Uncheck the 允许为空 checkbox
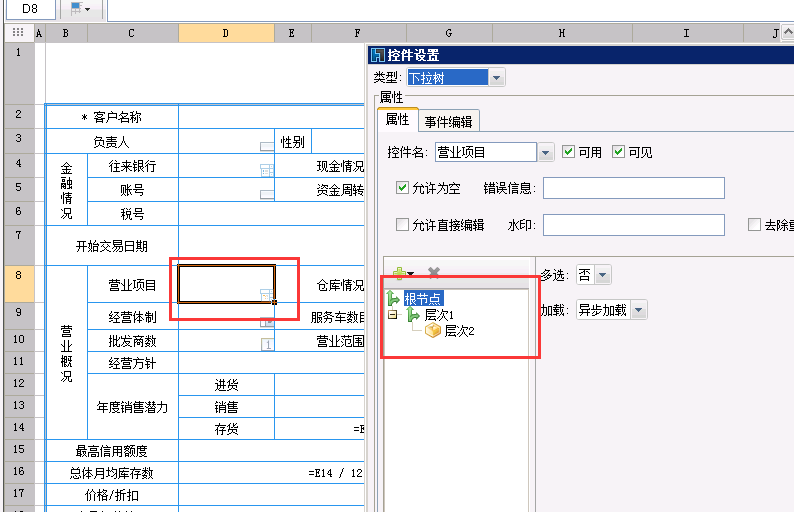 402,188
